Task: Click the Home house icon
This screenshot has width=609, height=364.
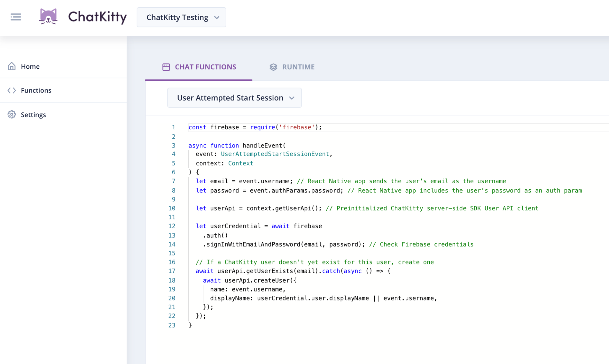Action: pyautogui.click(x=12, y=66)
